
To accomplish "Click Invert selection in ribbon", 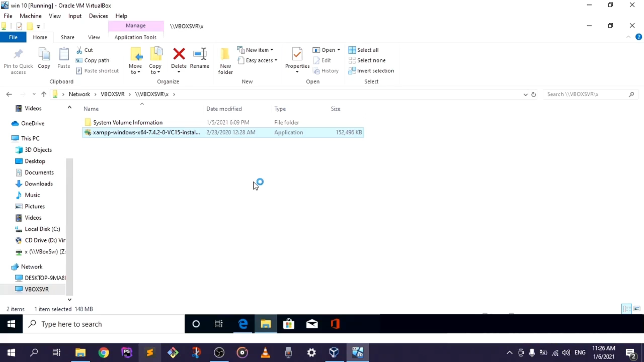I will 371,71.
